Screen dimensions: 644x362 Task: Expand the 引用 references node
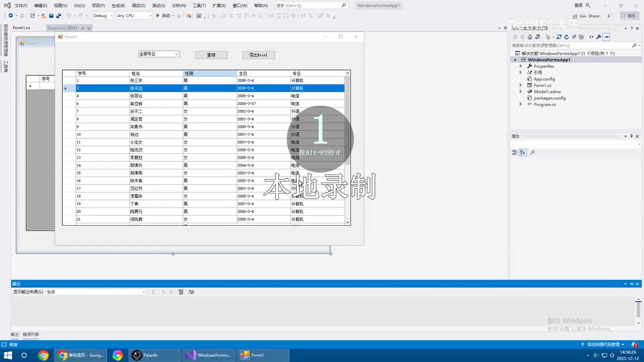(x=521, y=72)
